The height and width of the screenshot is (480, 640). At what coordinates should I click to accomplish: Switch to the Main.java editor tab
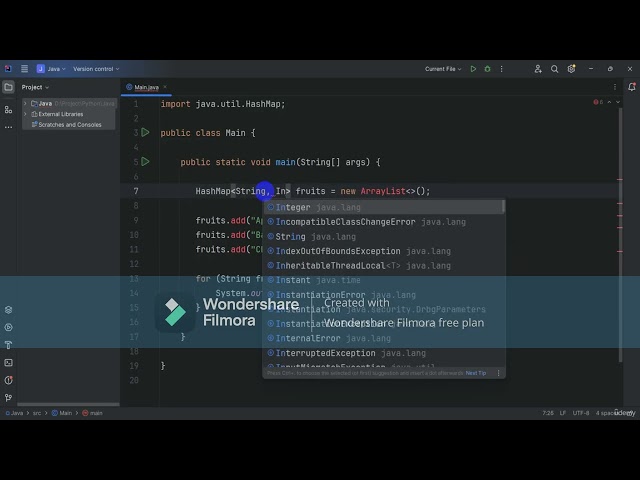tap(146, 87)
